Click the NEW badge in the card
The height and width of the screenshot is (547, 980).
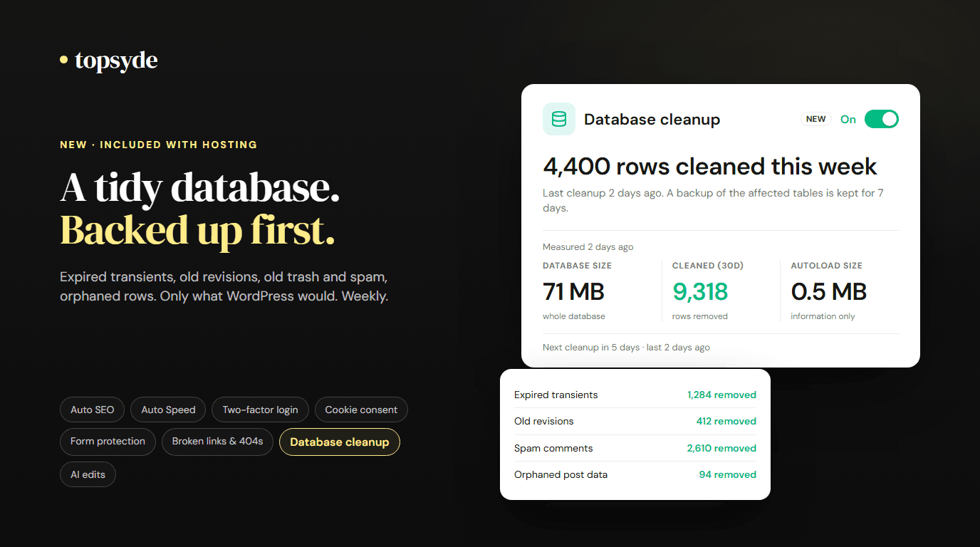pos(816,119)
